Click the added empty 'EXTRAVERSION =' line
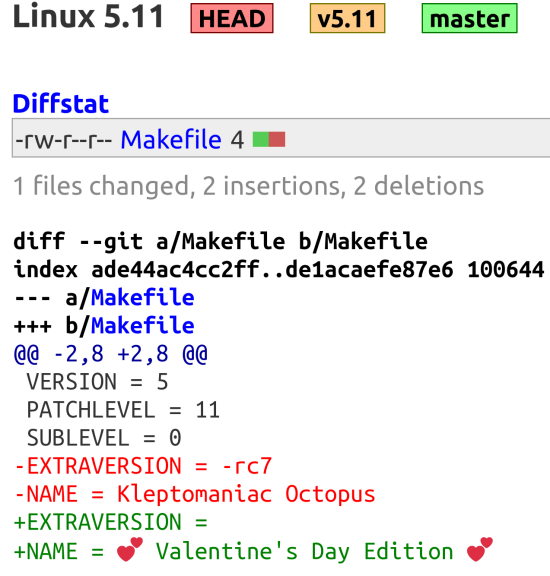The image size is (550, 576). tap(111, 522)
